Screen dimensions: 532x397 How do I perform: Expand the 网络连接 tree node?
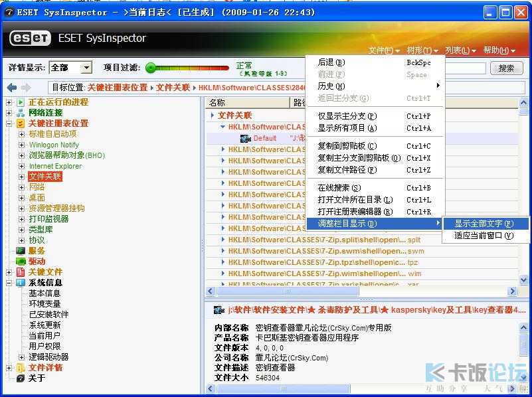(x=9, y=113)
